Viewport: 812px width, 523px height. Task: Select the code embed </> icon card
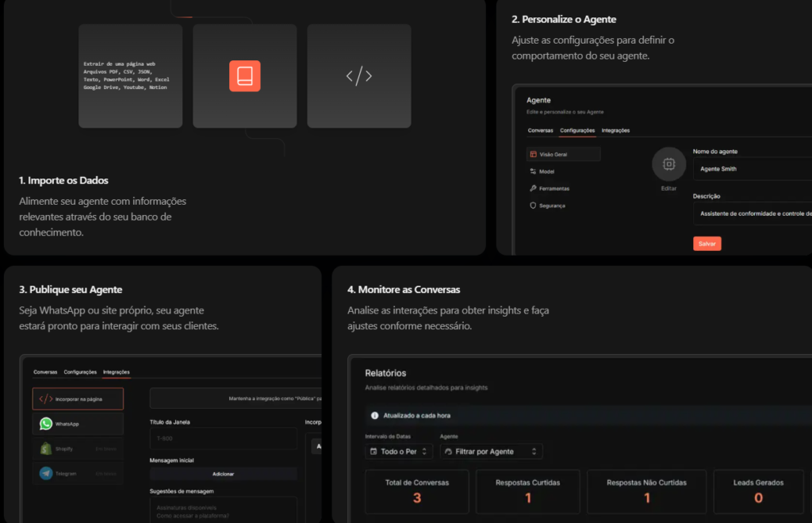[358, 75]
